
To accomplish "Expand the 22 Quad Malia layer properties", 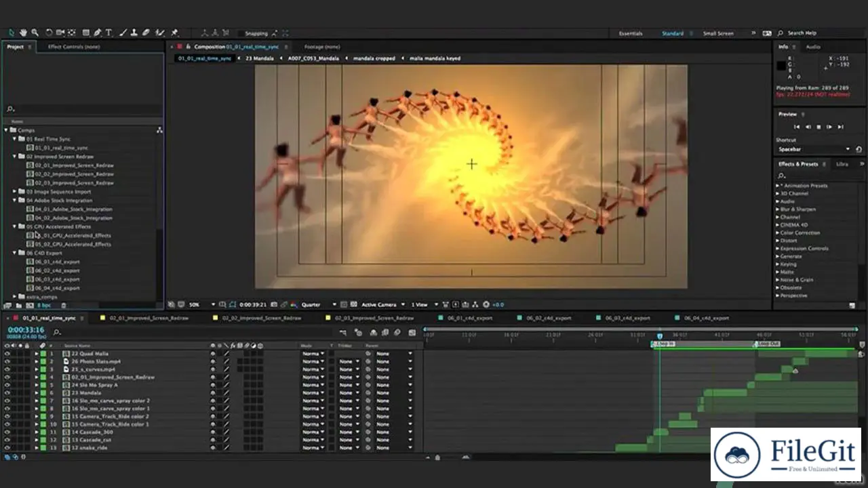I will point(37,354).
